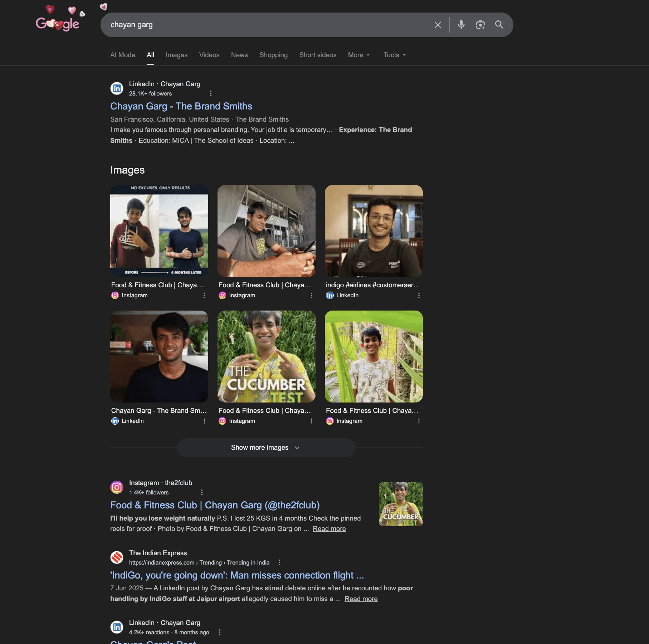Open more options for Cucumber Test image

[312, 421]
